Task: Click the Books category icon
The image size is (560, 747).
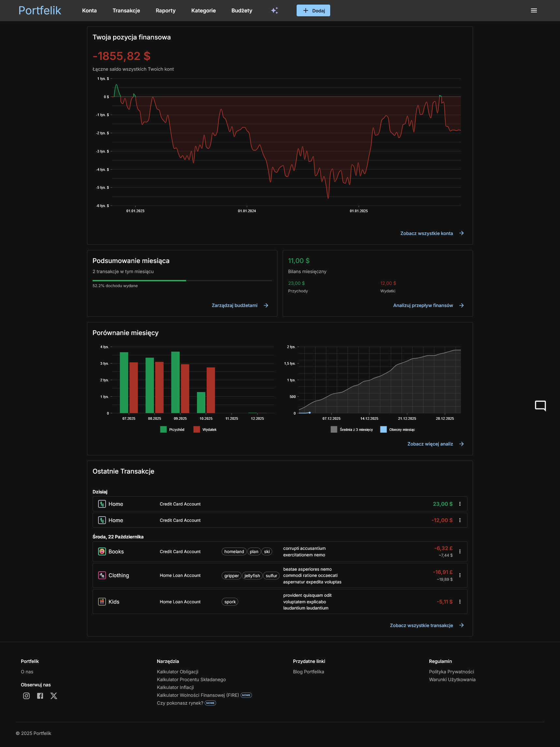Action: coord(102,551)
